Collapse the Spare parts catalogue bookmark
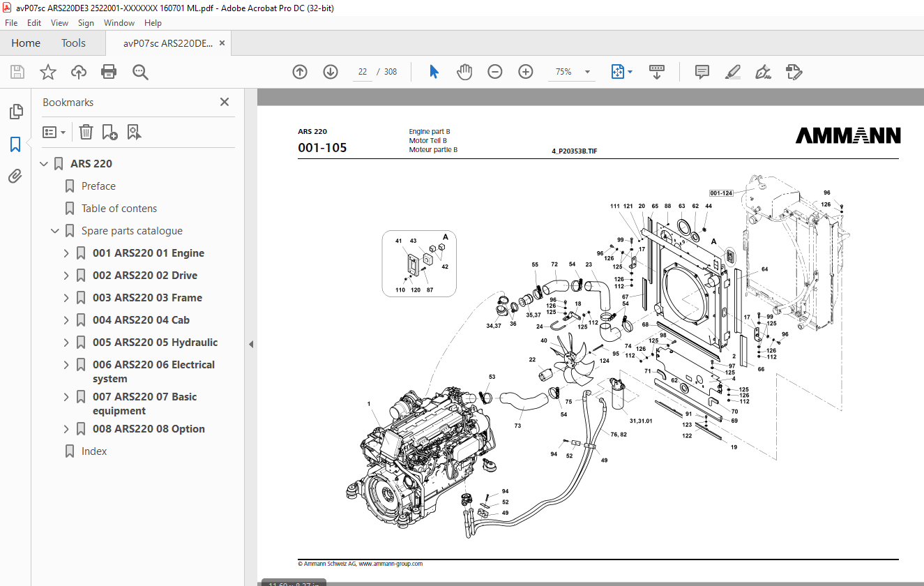 [x=56, y=231]
